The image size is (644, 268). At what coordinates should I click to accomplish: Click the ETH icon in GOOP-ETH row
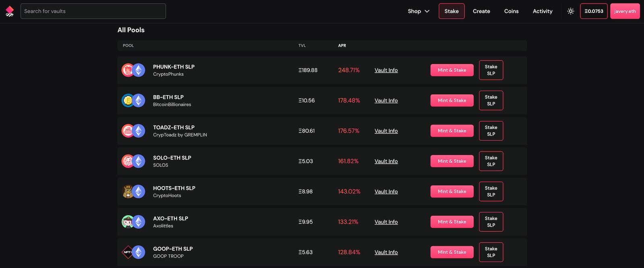click(139, 252)
